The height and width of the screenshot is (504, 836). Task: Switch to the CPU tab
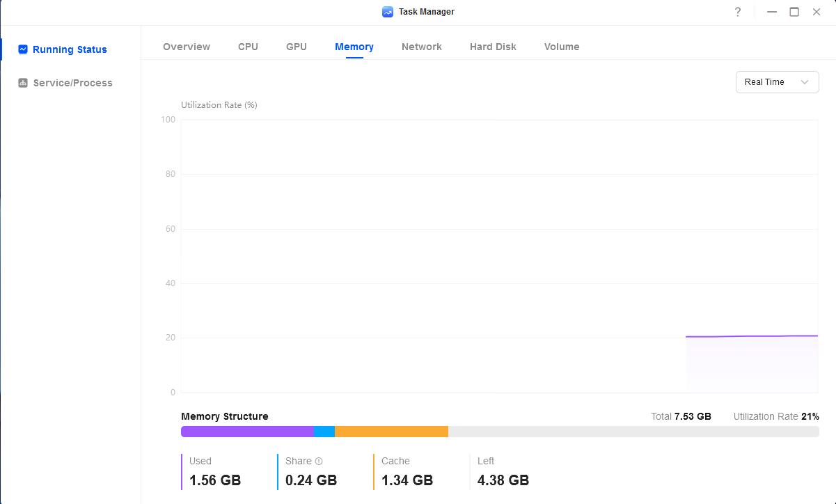point(248,47)
